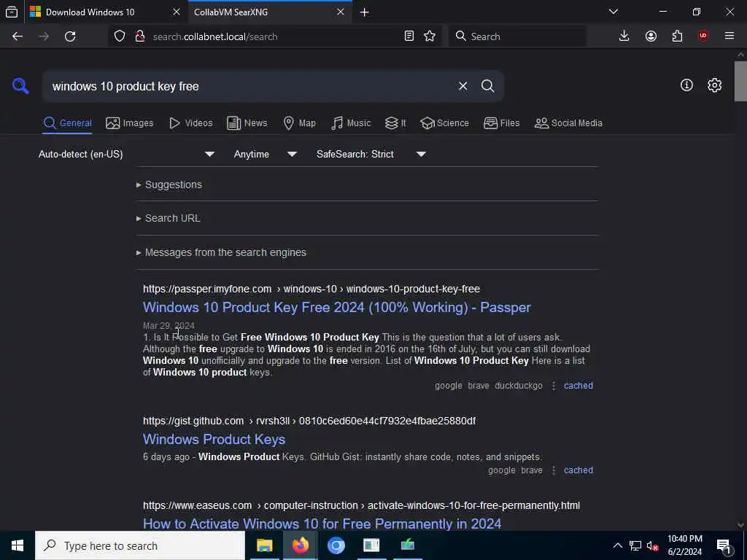This screenshot has height=560, width=747.
Task: Open the extensions puzzle icon
Action: pyautogui.click(x=677, y=36)
